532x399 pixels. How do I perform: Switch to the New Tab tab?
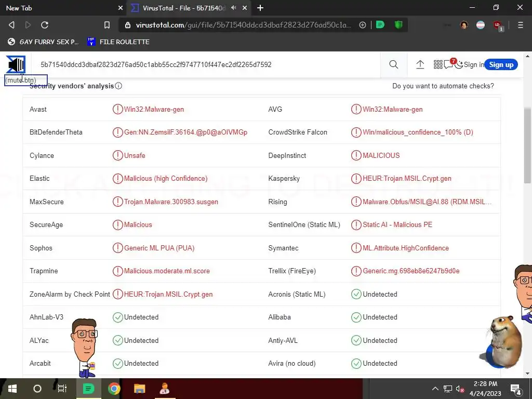point(63,8)
